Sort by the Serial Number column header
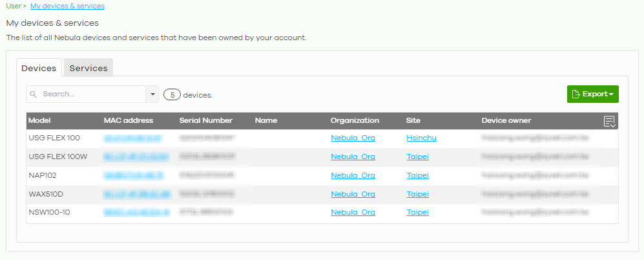This screenshot has width=644, height=260. [205, 121]
